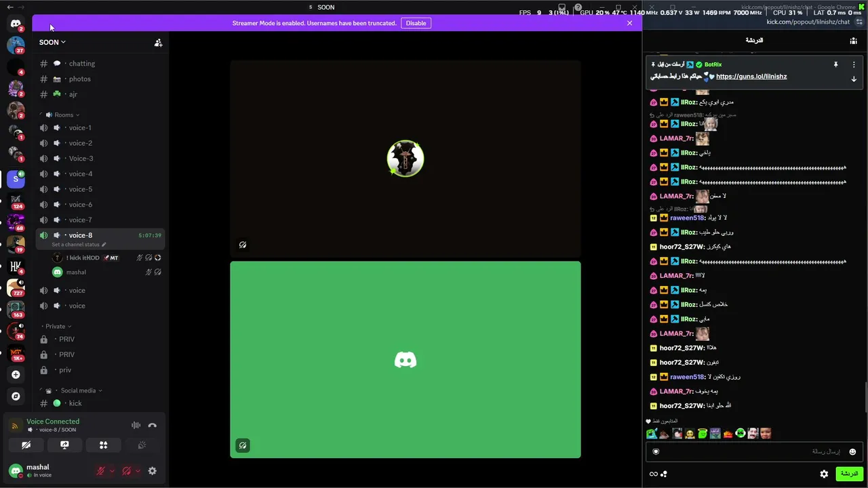Viewport: 868px width, 488px height.
Task: Click the Voice Connected status text
Action: coord(53,422)
